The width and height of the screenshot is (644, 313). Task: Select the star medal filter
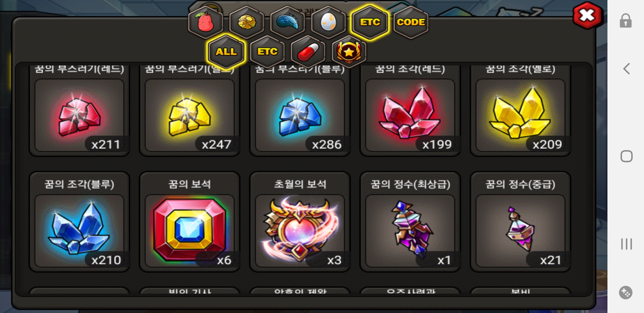click(x=349, y=52)
